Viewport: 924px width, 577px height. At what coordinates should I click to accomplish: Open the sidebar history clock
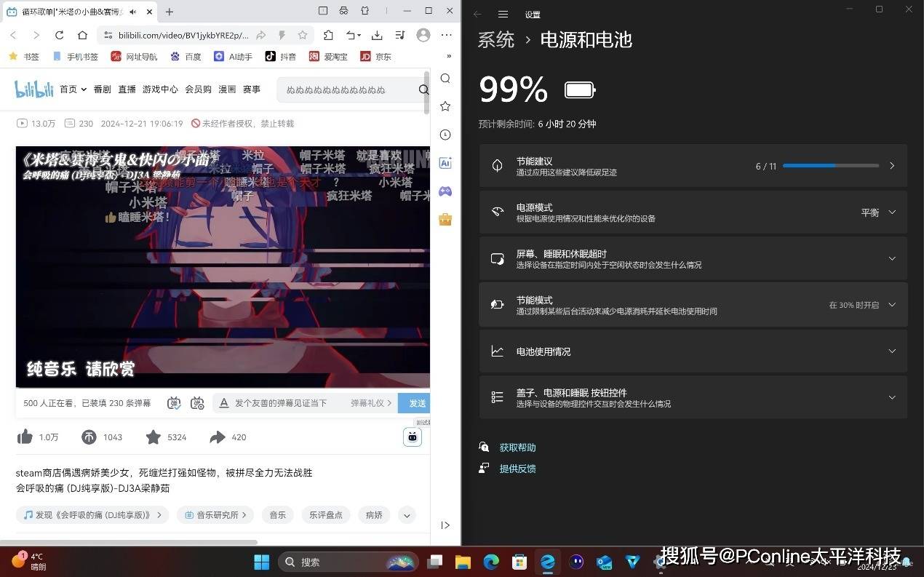pos(445,135)
